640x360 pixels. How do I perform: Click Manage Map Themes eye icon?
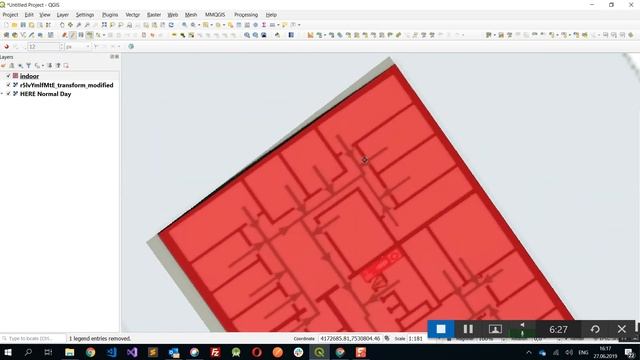[20, 65]
